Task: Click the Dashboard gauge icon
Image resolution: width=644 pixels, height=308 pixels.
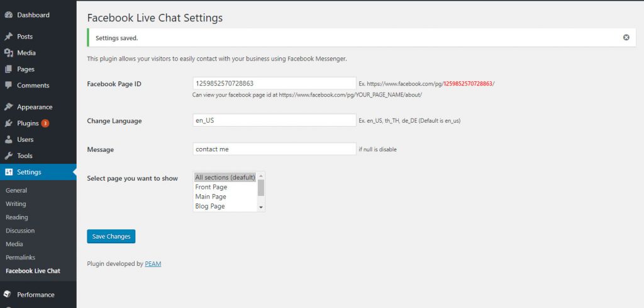Action: click(x=9, y=14)
